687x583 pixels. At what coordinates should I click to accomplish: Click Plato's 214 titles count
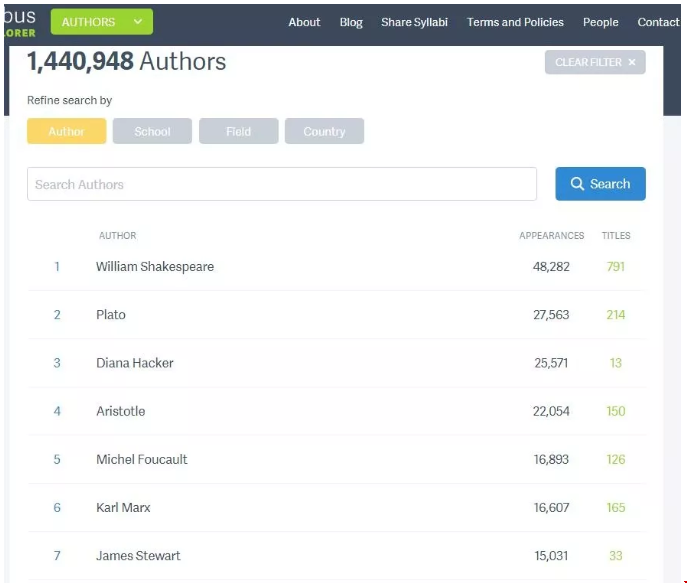coord(616,315)
